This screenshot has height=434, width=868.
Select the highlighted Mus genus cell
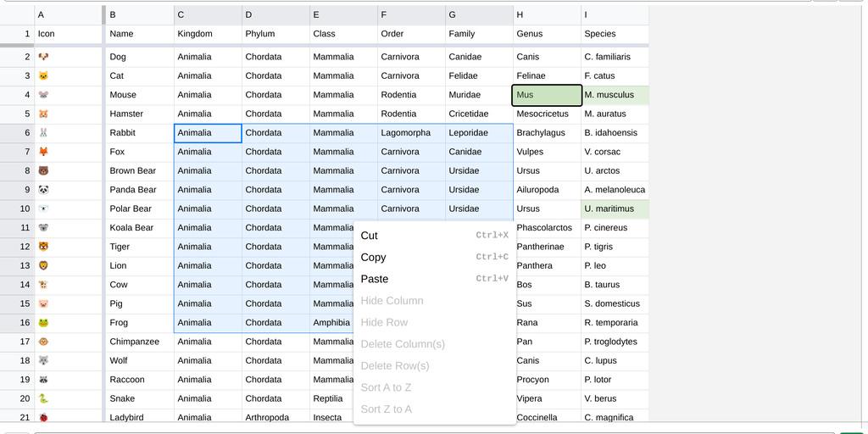pyautogui.click(x=547, y=95)
